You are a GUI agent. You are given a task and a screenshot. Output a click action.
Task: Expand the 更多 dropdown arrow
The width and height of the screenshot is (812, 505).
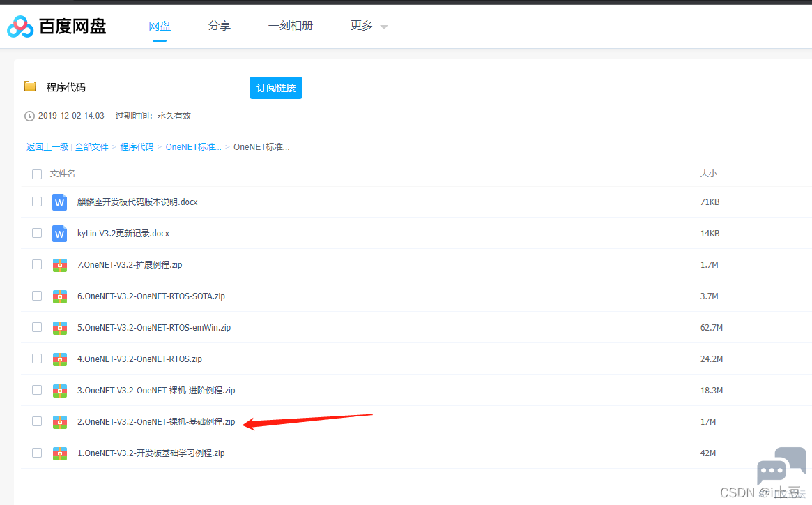pyautogui.click(x=384, y=27)
